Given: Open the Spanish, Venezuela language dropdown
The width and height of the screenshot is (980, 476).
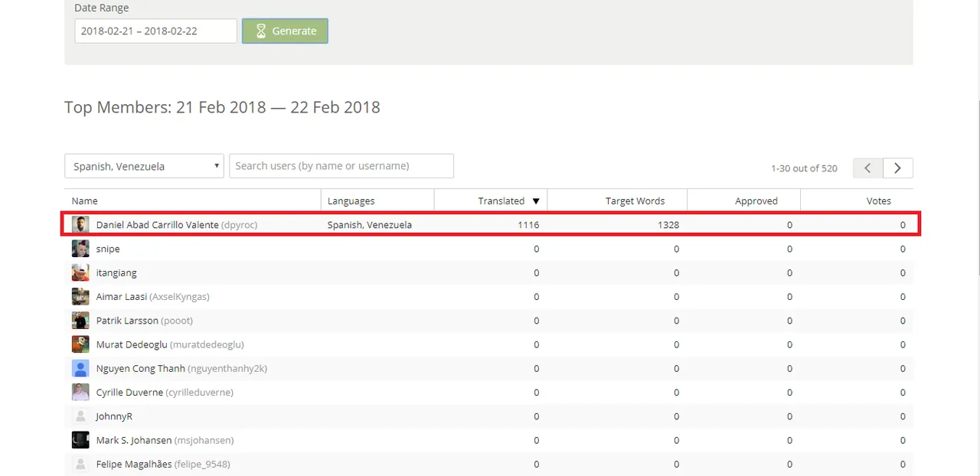Looking at the screenshot, I should tap(144, 166).
